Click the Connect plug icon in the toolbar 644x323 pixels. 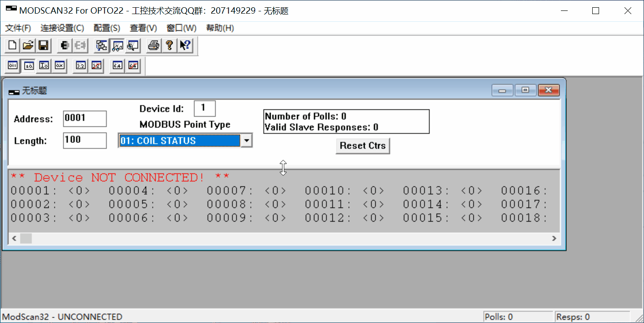(65, 45)
